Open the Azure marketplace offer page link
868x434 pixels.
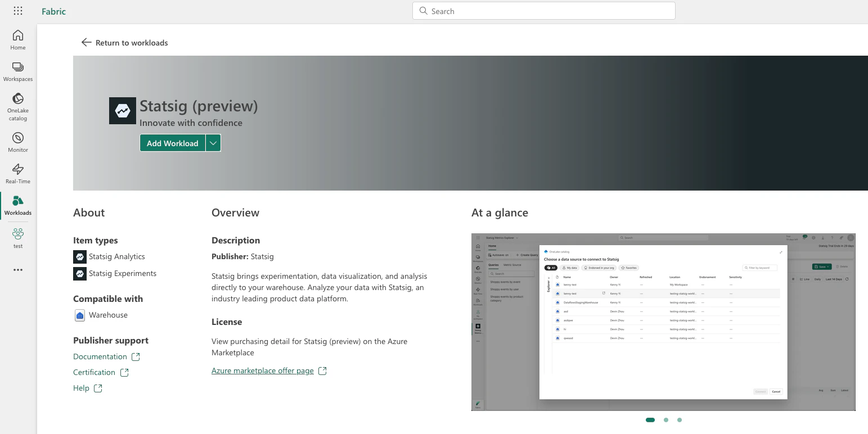tap(263, 370)
